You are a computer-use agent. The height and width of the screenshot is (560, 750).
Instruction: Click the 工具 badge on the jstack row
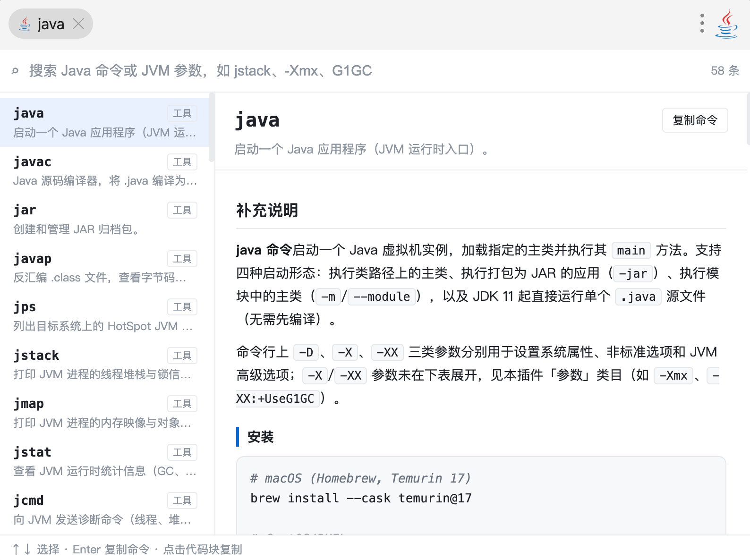point(182,356)
